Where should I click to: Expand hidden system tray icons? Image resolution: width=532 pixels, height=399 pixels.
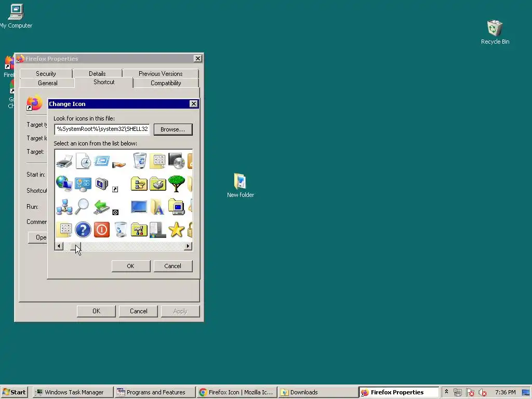(446, 392)
